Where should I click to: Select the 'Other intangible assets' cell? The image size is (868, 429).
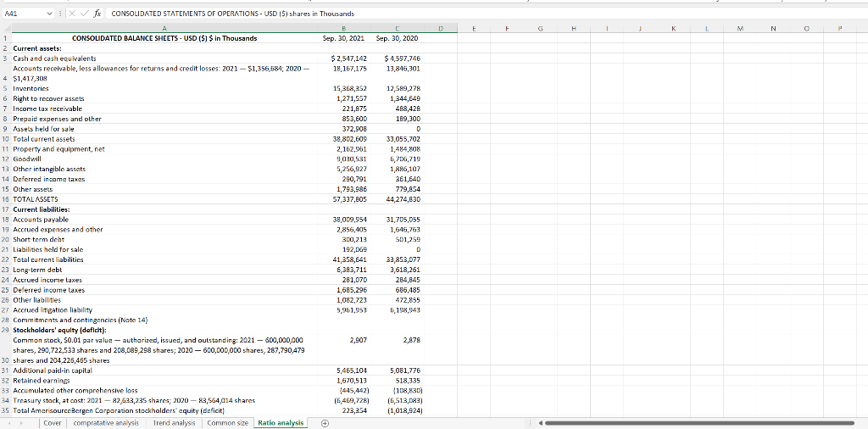click(x=164, y=169)
